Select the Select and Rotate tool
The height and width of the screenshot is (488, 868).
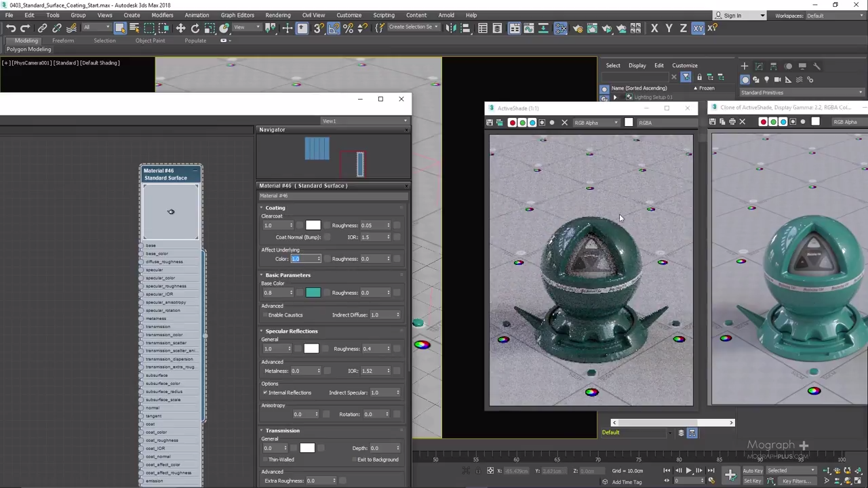(195, 28)
